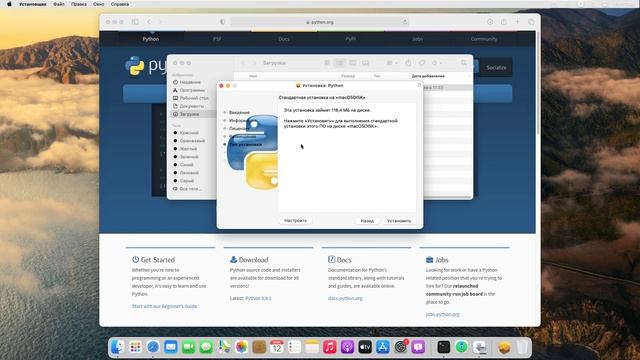640x360 pixels.
Task: Open the Python 3.9.1 latest link
Action: (258, 298)
